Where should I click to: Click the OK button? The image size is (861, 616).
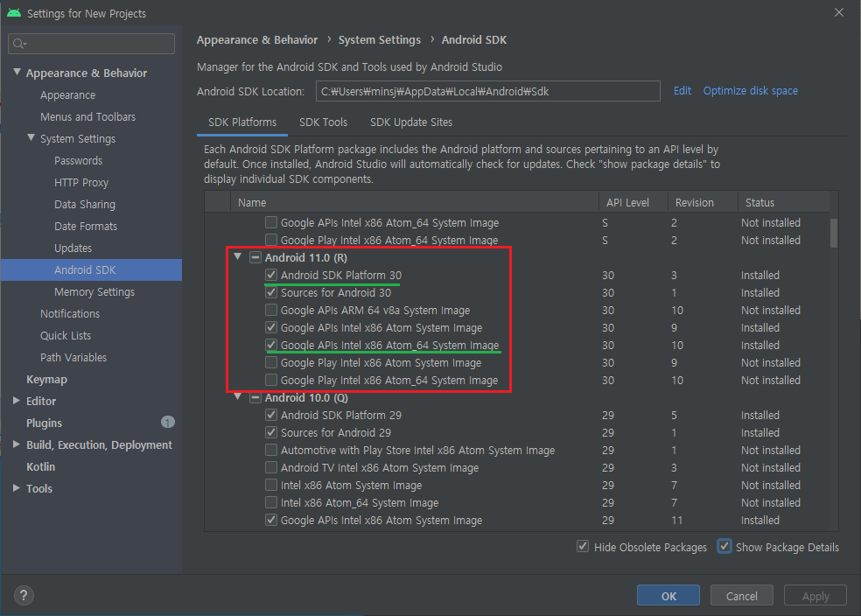coord(668,596)
